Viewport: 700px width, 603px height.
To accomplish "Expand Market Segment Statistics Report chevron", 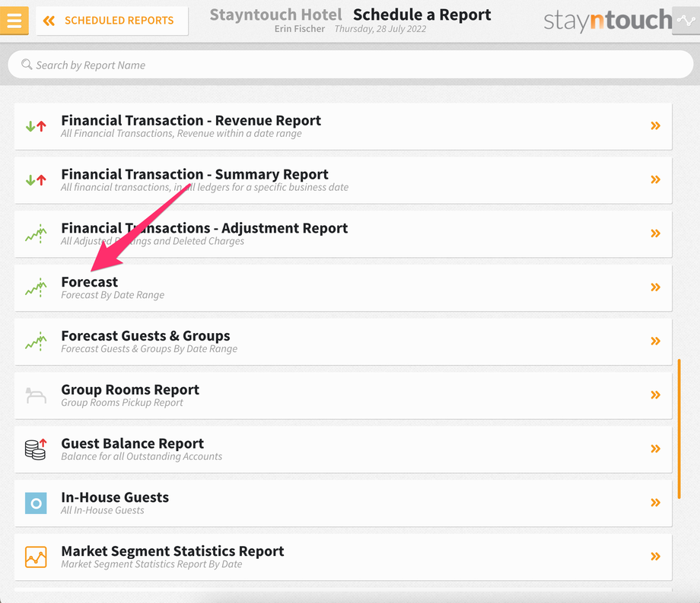I will (655, 557).
